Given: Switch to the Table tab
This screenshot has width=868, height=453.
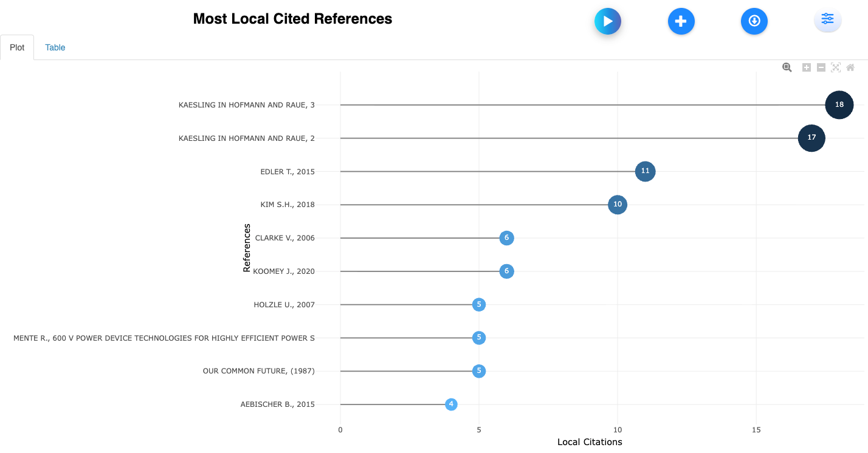Looking at the screenshot, I should point(55,47).
